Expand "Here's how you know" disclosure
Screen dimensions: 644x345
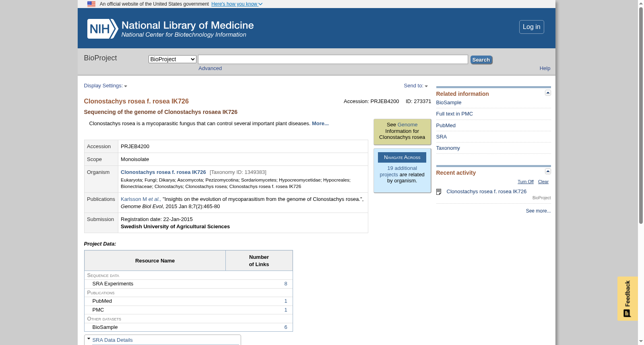(x=237, y=4)
